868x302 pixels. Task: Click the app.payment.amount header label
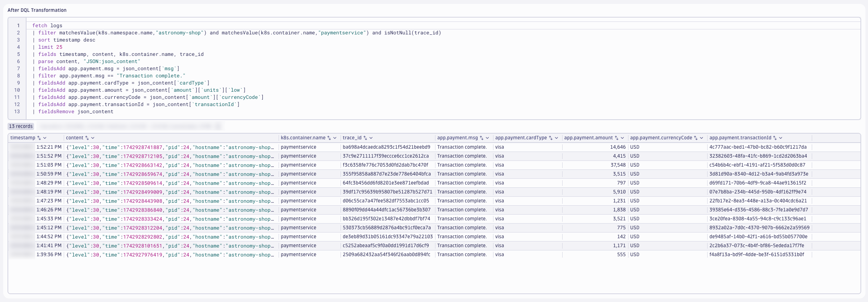(x=588, y=138)
